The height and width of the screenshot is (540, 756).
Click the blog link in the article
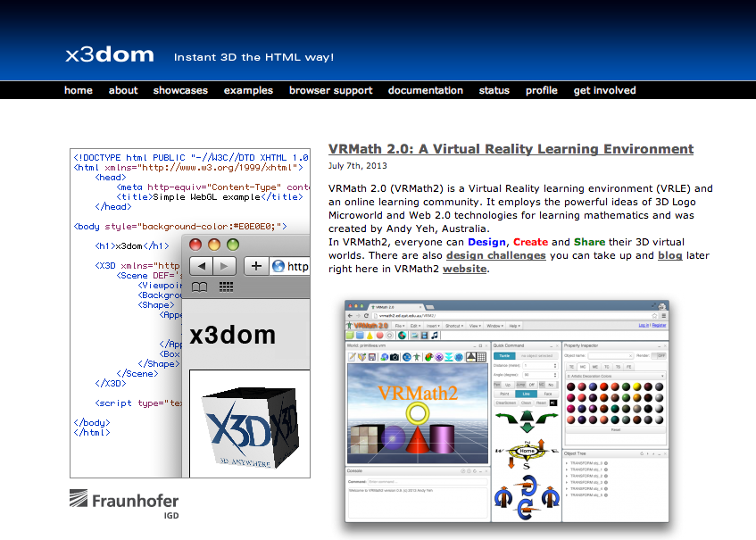(669, 255)
